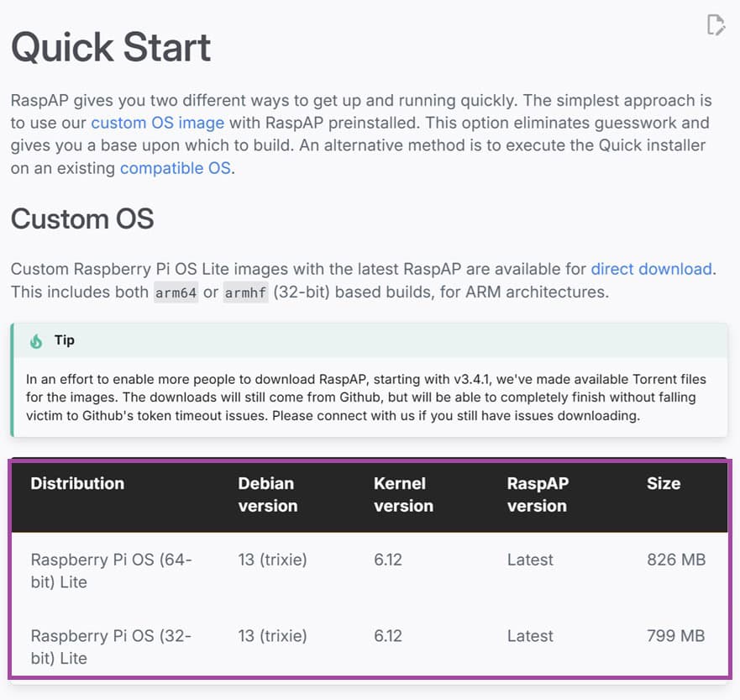Click the arm64 inline code label

(x=176, y=292)
